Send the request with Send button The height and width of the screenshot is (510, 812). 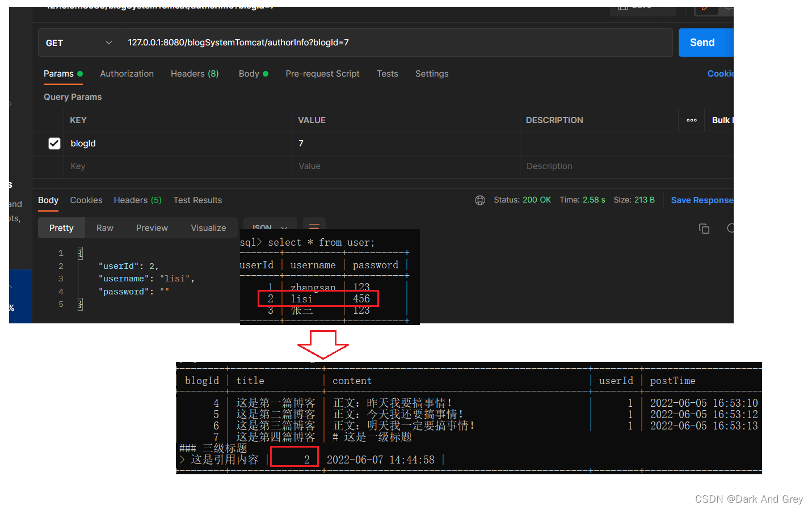click(702, 43)
